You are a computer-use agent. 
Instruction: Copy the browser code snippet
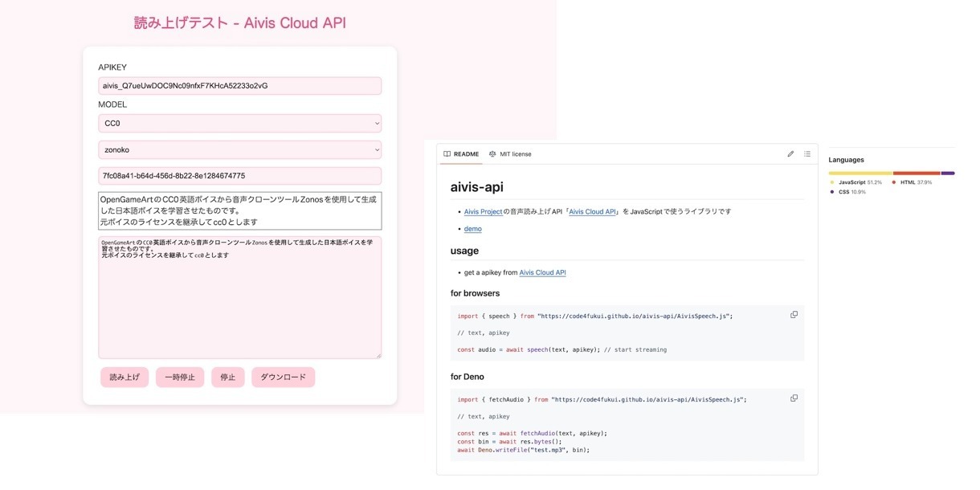pos(794,315)
